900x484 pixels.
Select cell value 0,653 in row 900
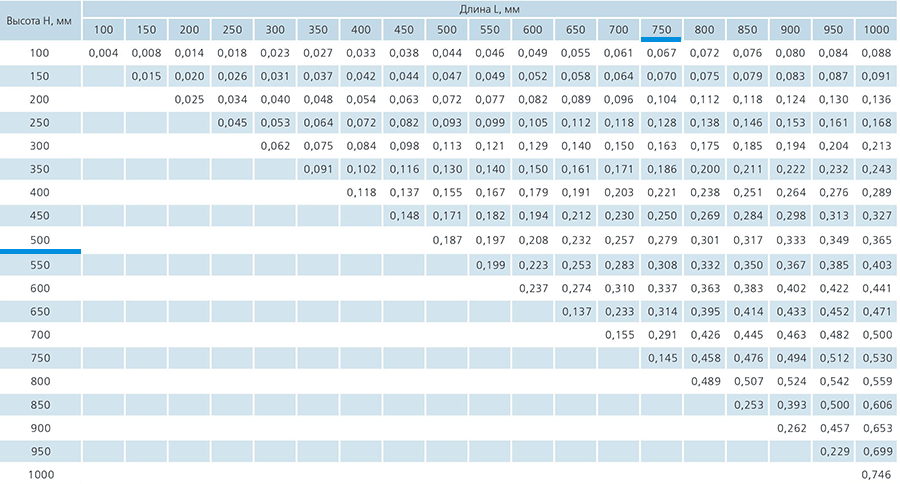876,428
